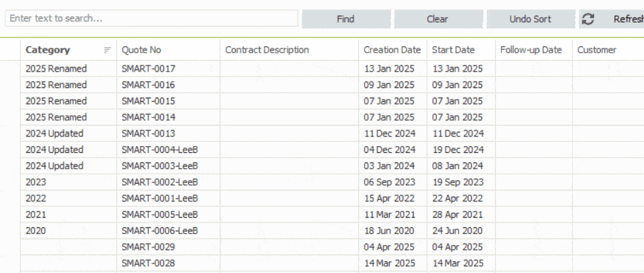Click the sort indicator in Category header

point(107,50)
